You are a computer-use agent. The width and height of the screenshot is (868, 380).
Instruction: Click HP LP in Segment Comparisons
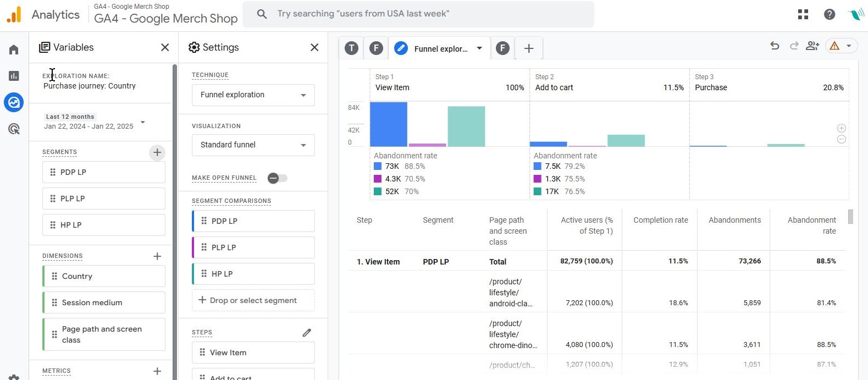click(253, 274)
